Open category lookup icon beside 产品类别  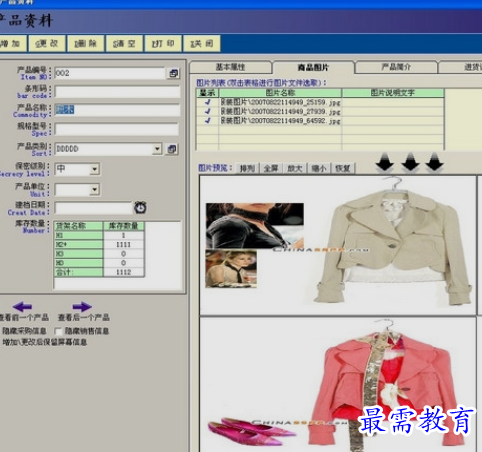[x=172, y=149]
